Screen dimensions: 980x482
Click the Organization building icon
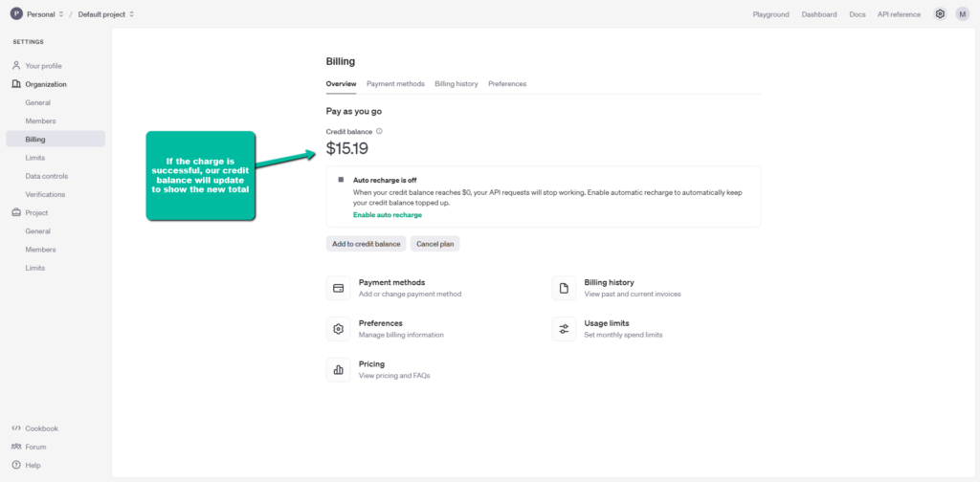(x=16, y=83)
